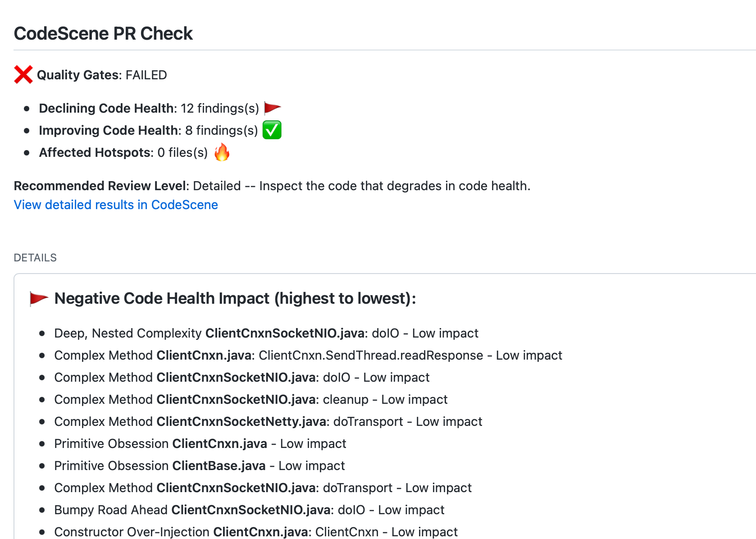Click the DETAILS section label
Image resolution: width=756 pixels, height=539 pixels.
point(35,258)
